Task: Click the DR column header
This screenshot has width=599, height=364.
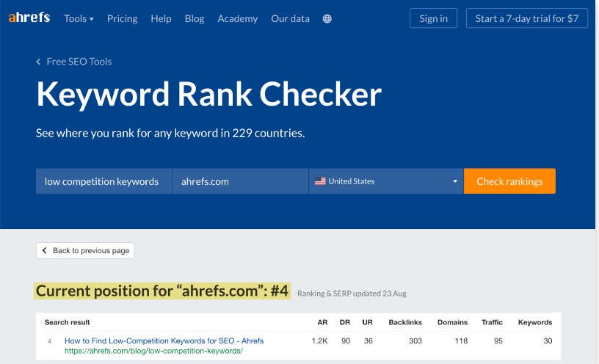Action: point(345,322)
